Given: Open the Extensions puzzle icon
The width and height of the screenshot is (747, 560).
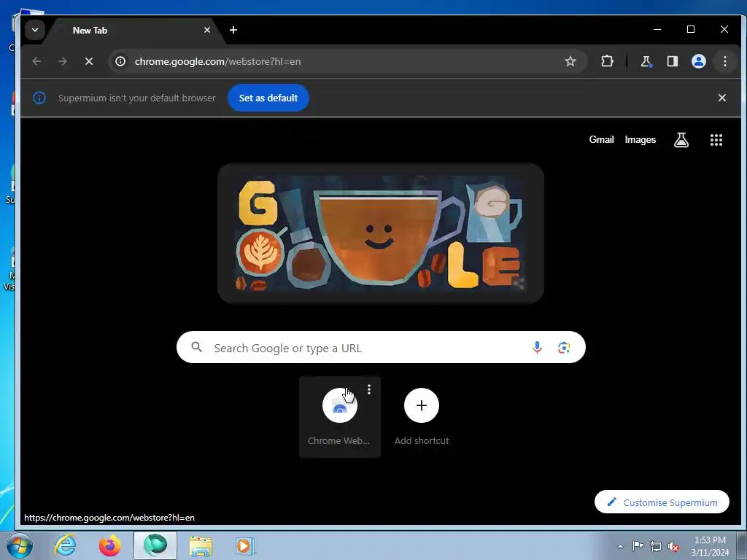Looking at the screenshot, I should [x=607, y=61].
